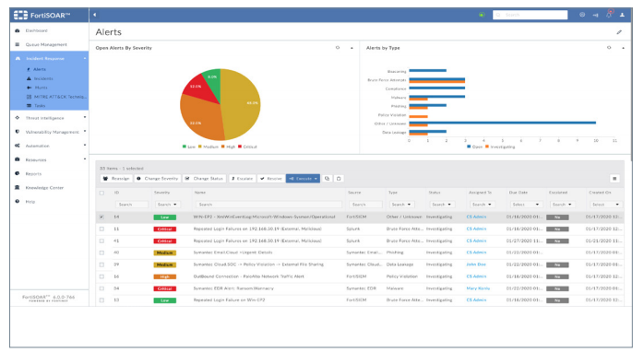Check the checkbox for alert ID 39
This screenshot has height=364, width=644.
[101, 264]
